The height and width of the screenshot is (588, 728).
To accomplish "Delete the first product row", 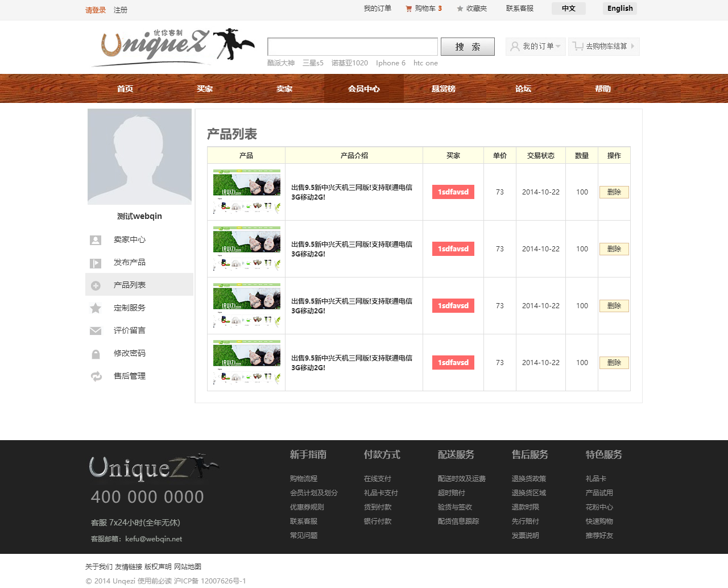I will 614,192.
